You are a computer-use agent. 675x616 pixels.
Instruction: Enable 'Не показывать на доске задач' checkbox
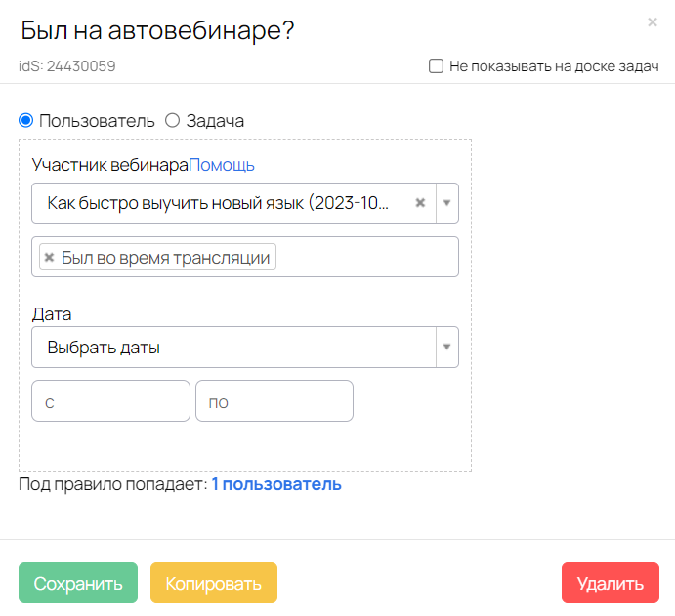(x=436, y=66)
